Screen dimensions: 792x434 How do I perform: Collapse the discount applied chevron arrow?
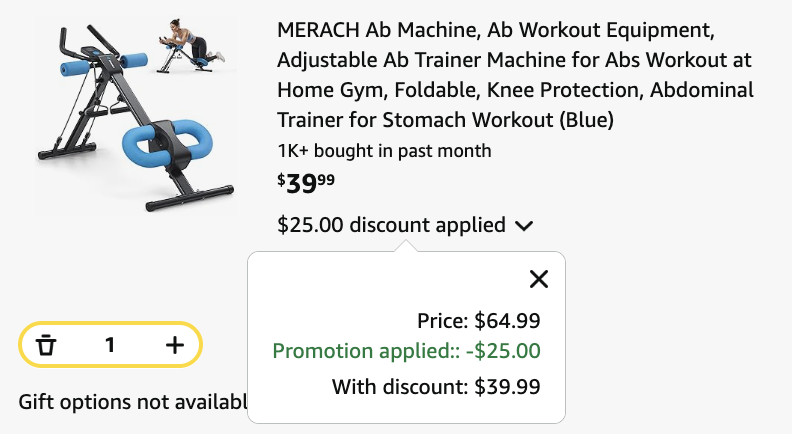(x=524, y=225)
